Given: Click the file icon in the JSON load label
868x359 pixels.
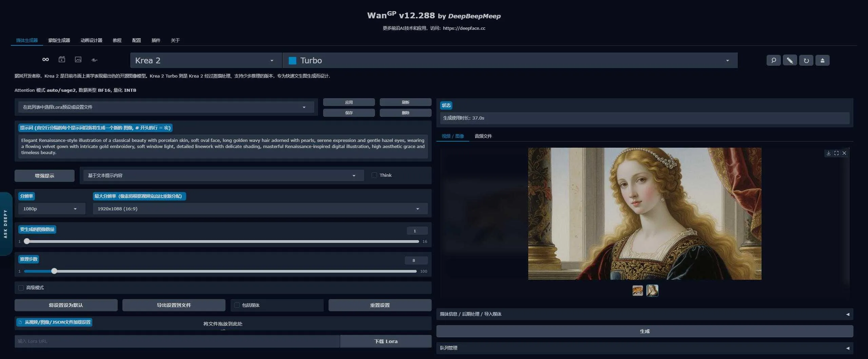Looking at the screenshot, I should click(20, 322).
